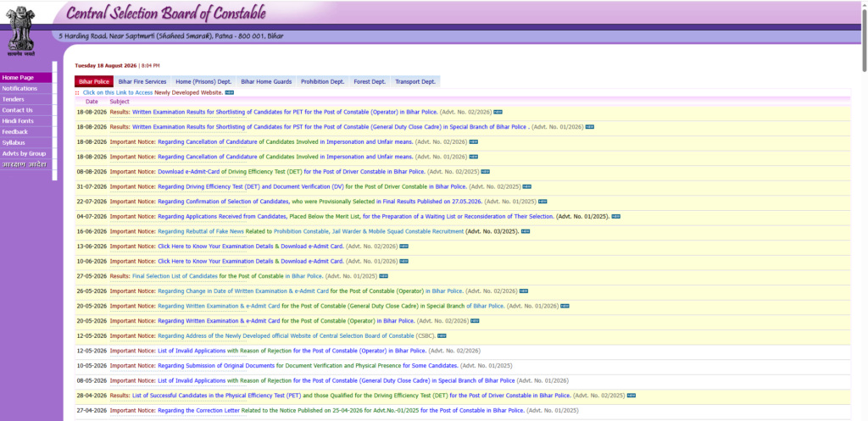This screenshot has width=868, height=421.
Task: Switch to Bihar Fire Services tab
Action: [x=142, y=81]
